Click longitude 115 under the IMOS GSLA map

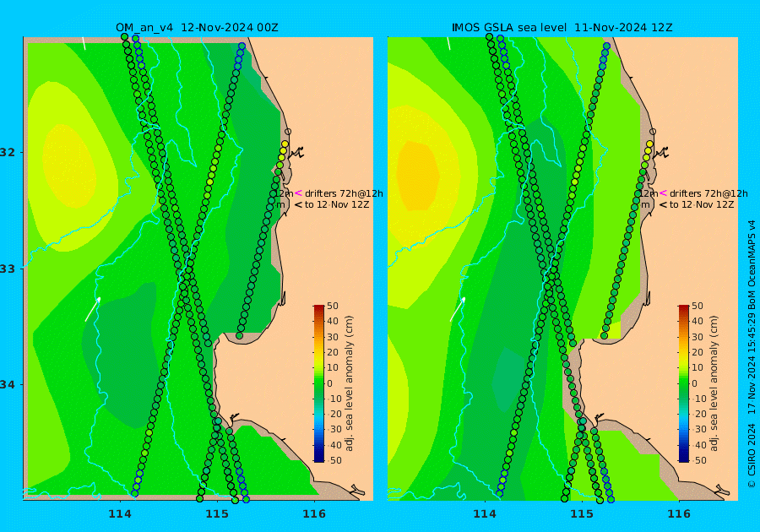click(582, 514)
